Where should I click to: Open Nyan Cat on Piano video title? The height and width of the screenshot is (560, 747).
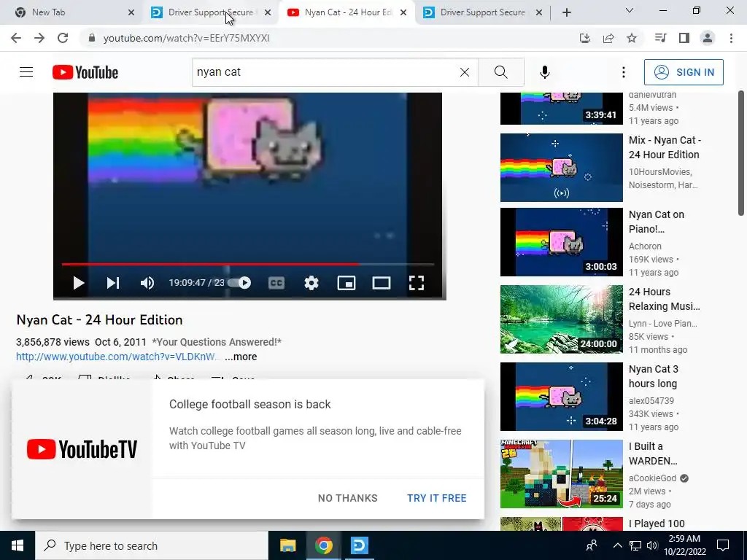[x=657, y=222]
